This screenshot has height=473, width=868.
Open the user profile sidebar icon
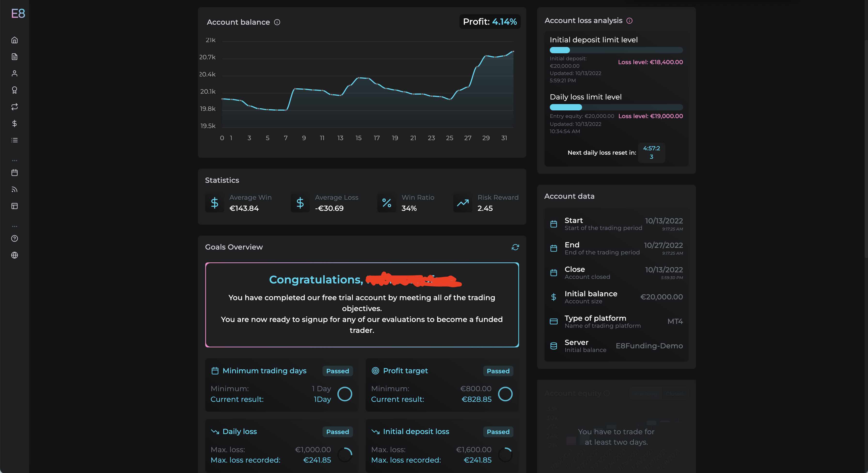coord(15,73)
